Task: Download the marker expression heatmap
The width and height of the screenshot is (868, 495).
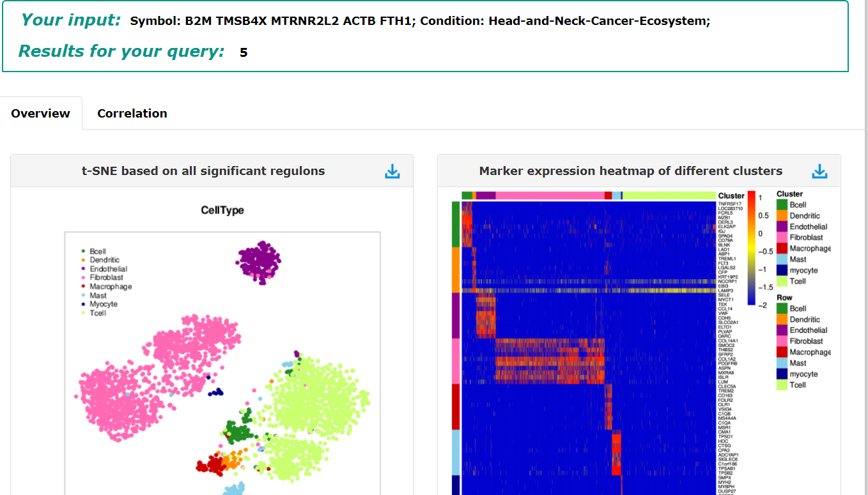Action: (x=819, y=171)
